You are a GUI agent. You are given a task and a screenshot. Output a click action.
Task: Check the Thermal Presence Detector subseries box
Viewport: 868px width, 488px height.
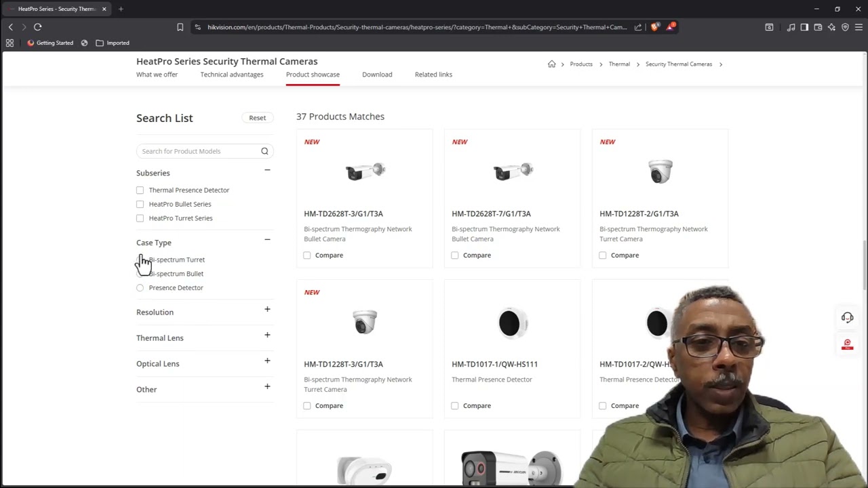click(140, 190)
